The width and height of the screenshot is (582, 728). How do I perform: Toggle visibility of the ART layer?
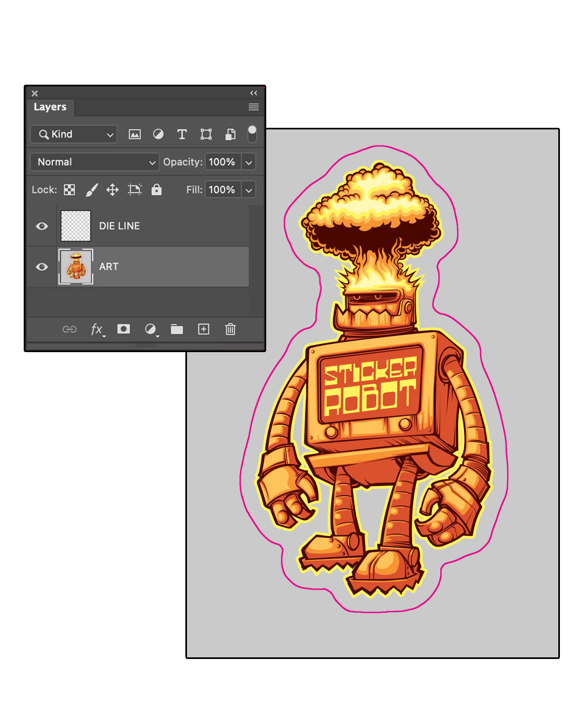pyautogui.click(x=41, y=266)
